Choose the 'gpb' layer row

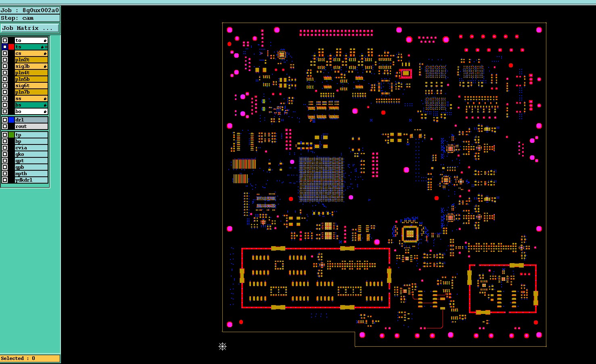pyautogui.click(x=31, y=167)
